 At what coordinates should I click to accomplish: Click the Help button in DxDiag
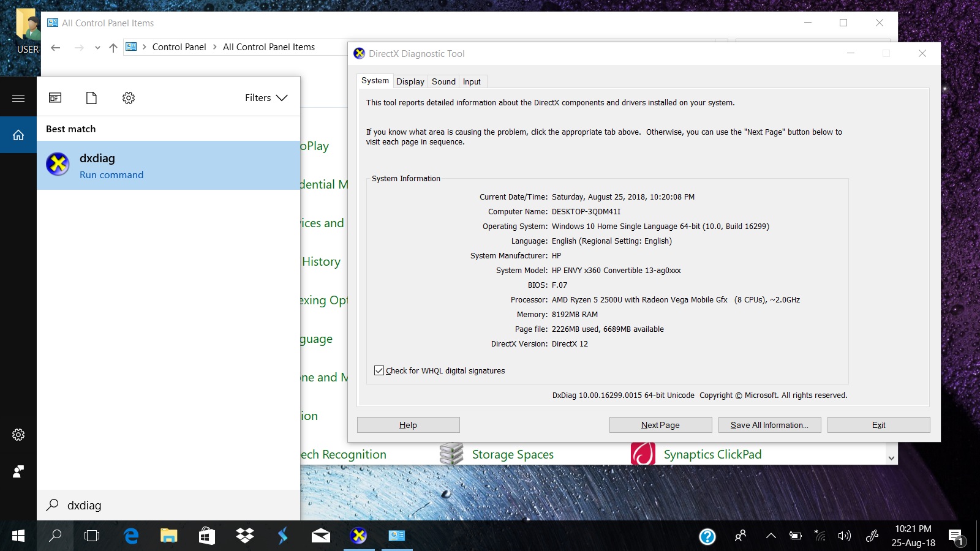408,425
